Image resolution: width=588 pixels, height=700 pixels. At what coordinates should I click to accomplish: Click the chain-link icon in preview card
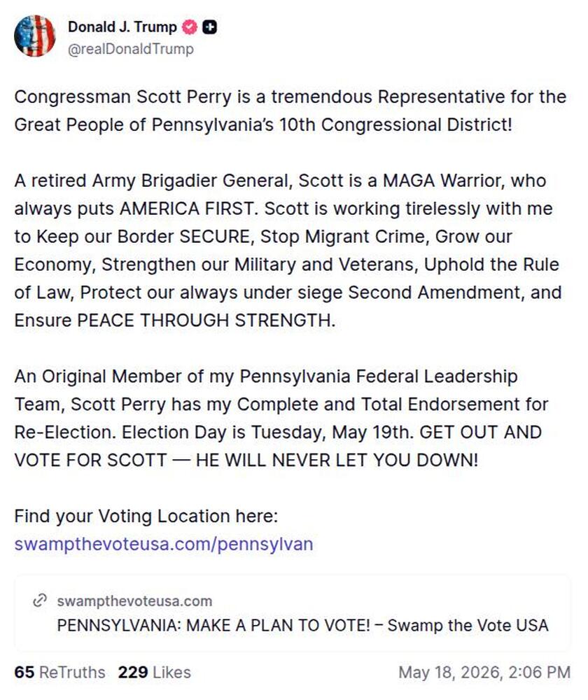(x=40, y=601)
